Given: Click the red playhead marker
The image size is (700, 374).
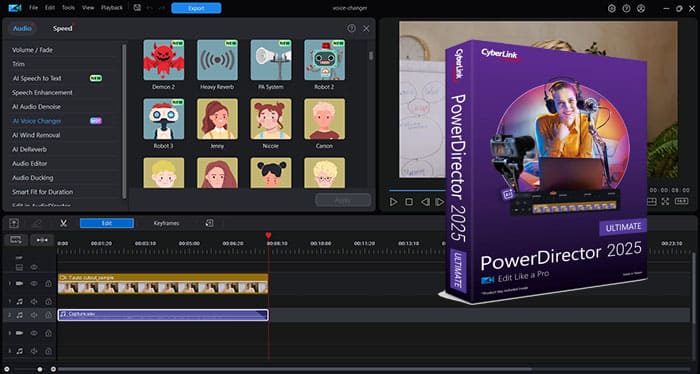Looking at the screenshot, I should 268,236.
